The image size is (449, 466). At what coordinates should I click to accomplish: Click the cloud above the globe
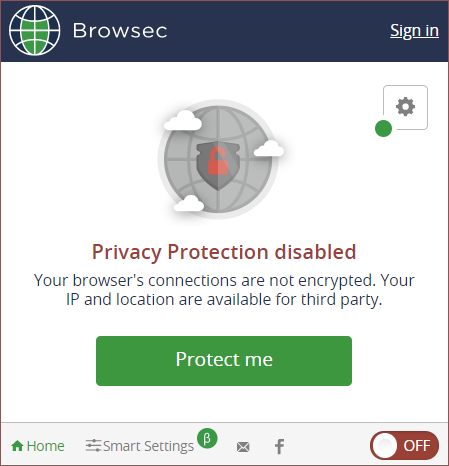click(x=183, y=121)
